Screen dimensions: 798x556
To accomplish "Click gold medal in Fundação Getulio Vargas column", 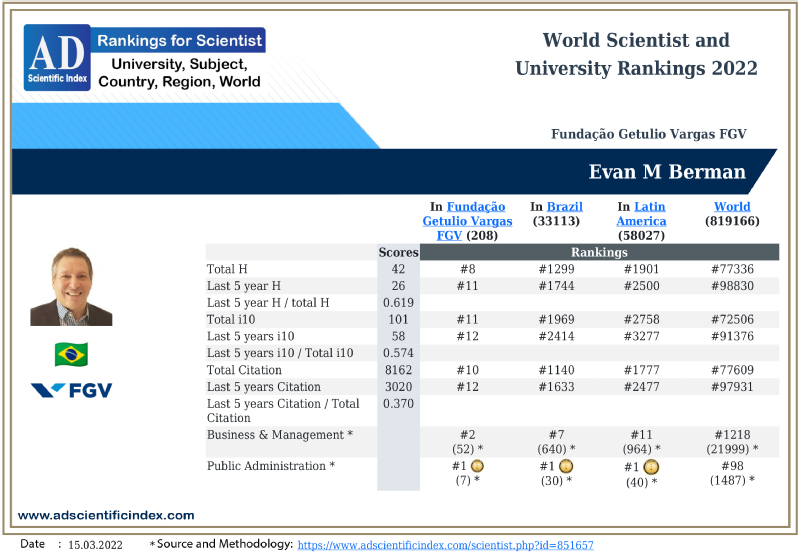I will click(x=477, y=466).
